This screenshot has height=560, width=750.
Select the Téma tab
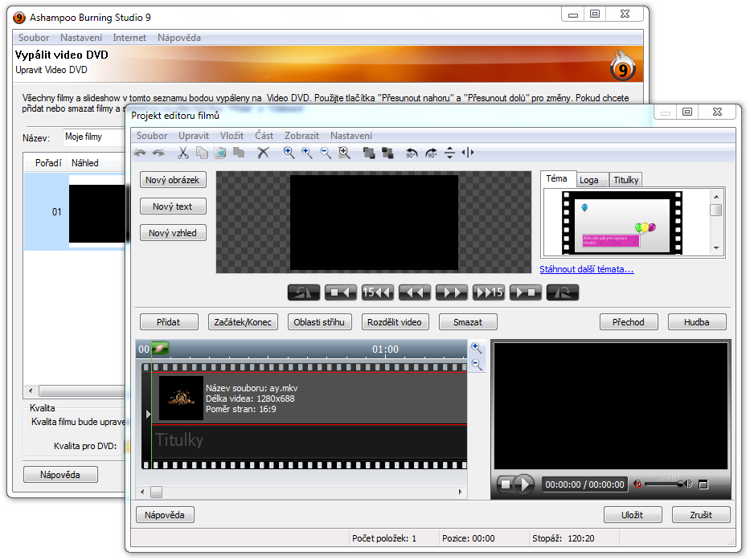(557, 178)
